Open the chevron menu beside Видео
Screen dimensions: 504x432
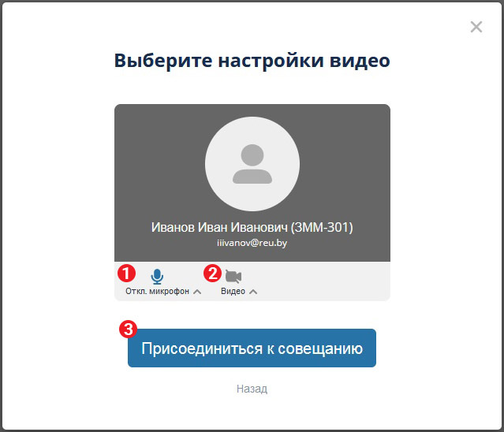click(253, 292)
